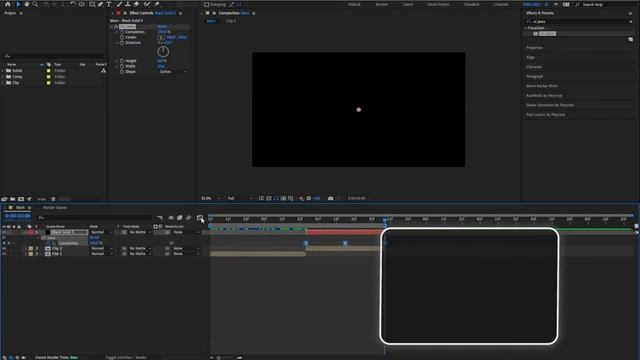
Task: Open the Align panel header
Action: pos(530,58)
